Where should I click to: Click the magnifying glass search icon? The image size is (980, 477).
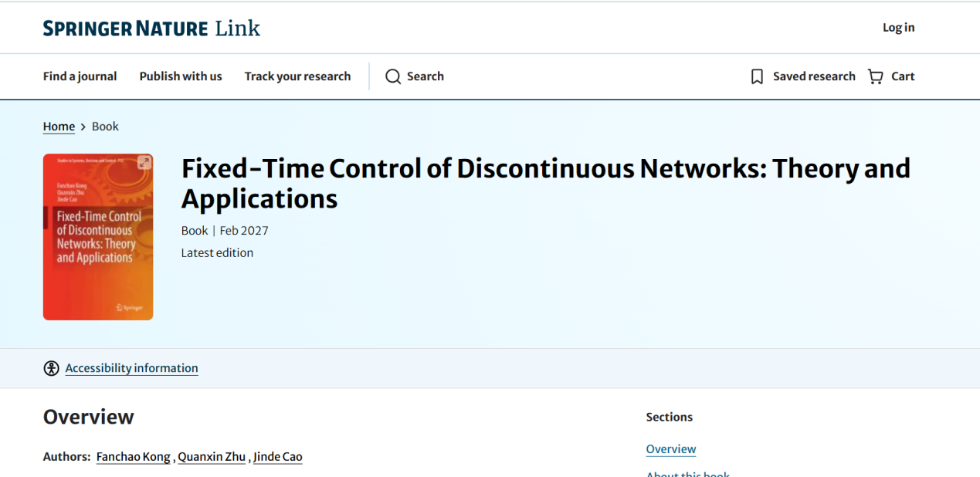point(393,76)
